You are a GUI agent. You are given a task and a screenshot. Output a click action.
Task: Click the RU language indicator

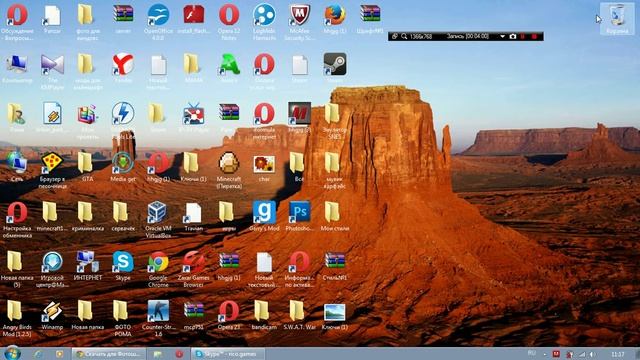click(x=531, y=353)
